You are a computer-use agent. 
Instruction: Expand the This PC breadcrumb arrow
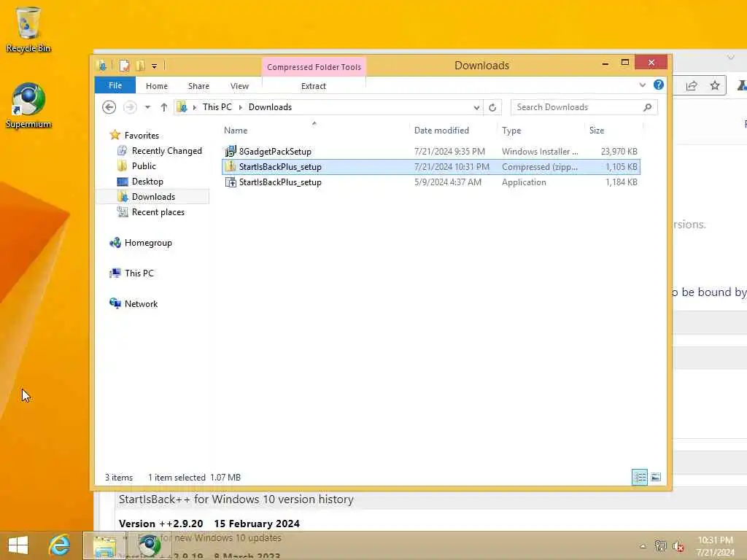[x=240, y=107]
